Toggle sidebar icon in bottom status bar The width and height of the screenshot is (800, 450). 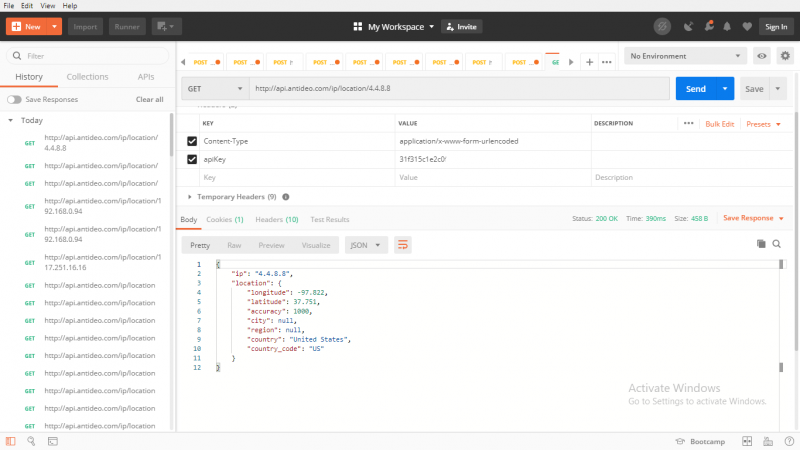coord(11,441)
